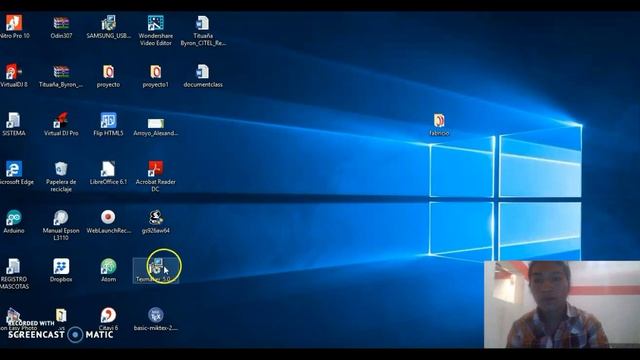Select the Texmaker 5.0 installer icon

[156, 267]
